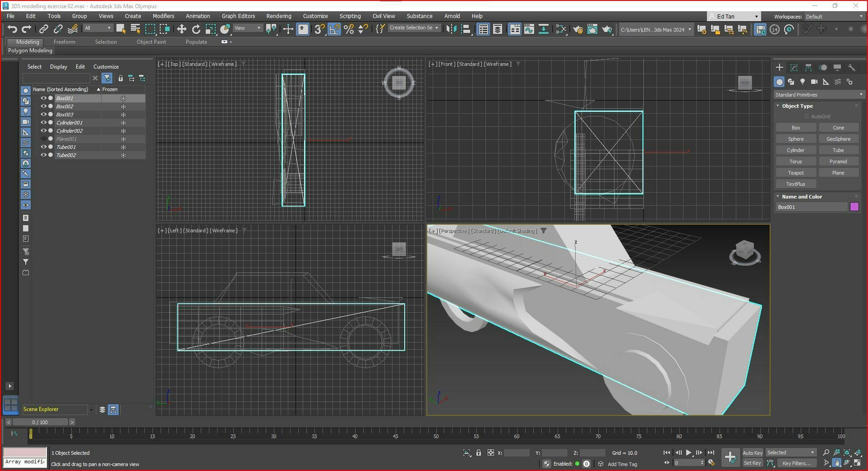This screenshot has width=868, height=471.
Task: Hide Box002 using its eye icon
Action: click(x=44, y=106)
